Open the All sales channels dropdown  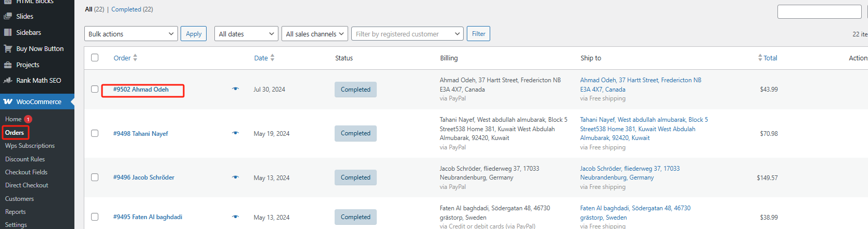point(314,34)
